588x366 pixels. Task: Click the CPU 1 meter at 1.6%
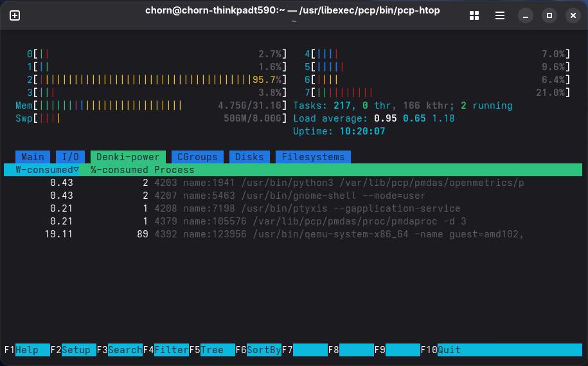[157, 67]
